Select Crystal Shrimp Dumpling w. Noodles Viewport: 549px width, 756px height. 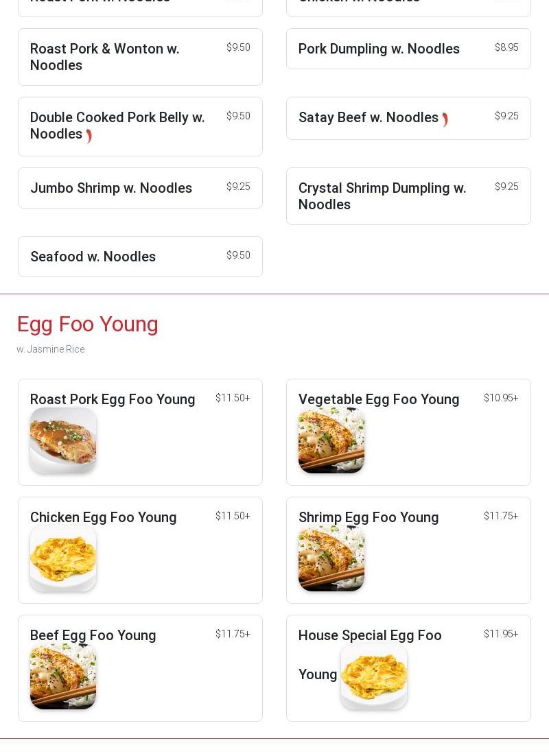pyautogui.click(x=382, y=196)
